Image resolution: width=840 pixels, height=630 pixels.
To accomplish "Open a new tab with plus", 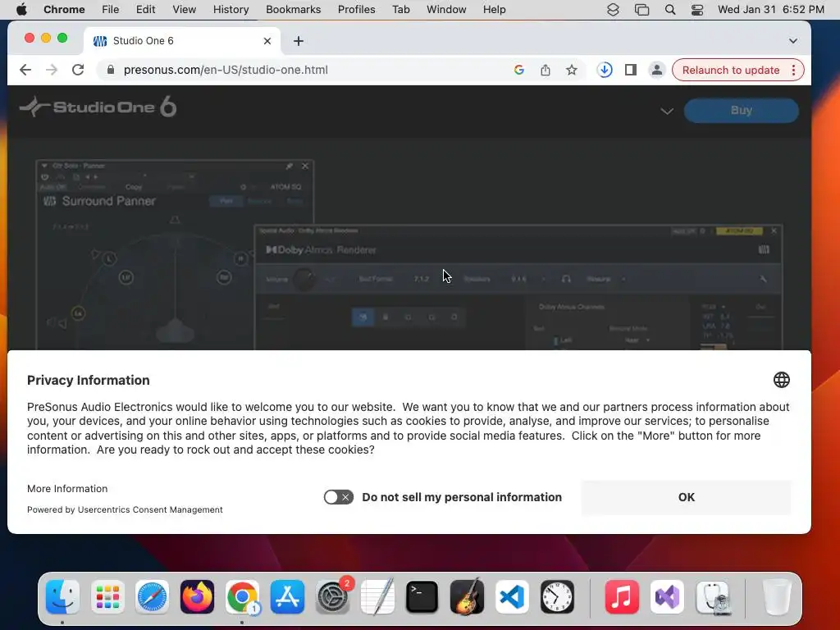I will pos(299,41).
